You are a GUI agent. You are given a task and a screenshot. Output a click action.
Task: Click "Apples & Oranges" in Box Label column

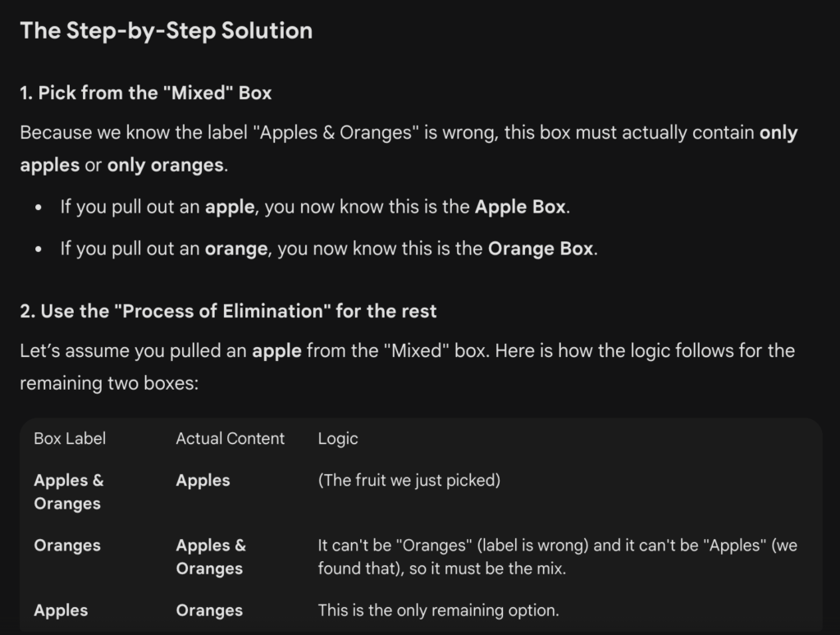coord(69,491)
